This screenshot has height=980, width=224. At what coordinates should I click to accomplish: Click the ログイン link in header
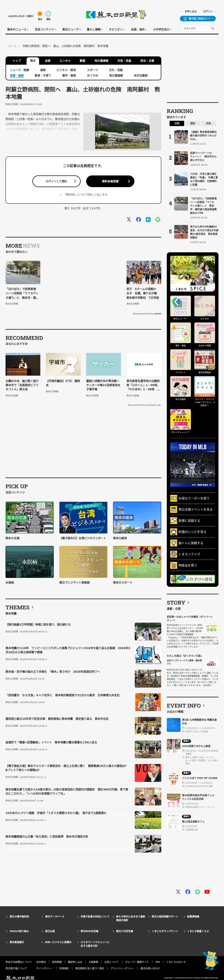(208, 11)
